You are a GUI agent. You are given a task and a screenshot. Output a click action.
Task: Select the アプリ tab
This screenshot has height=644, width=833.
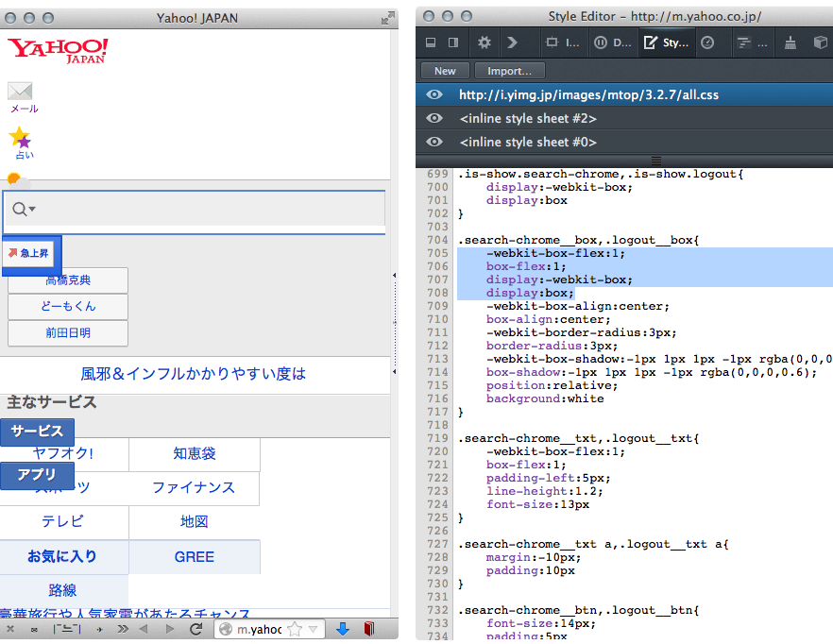pyautogui.click(x=37, y=474)
